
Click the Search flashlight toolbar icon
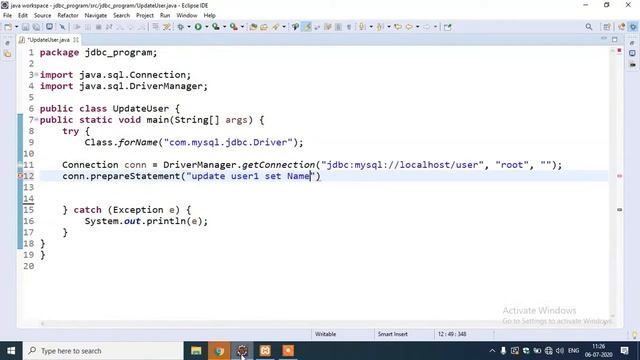click(x=295, y=27)
